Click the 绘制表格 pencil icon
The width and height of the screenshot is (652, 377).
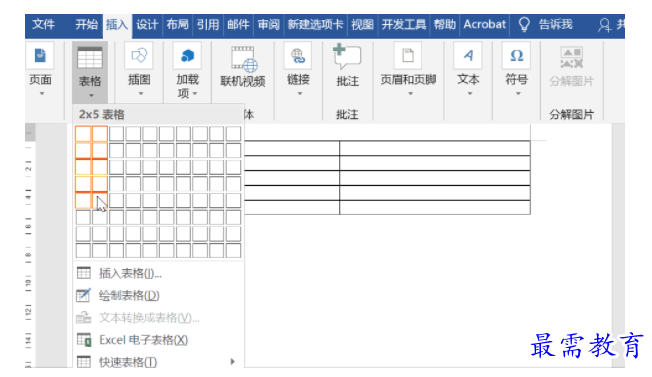click(84, 295)
